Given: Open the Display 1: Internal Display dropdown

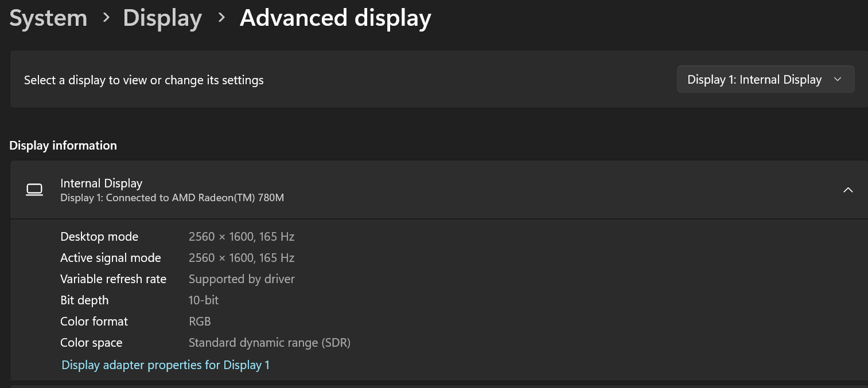Looking at the screenshot, I should tap(765, 80).
